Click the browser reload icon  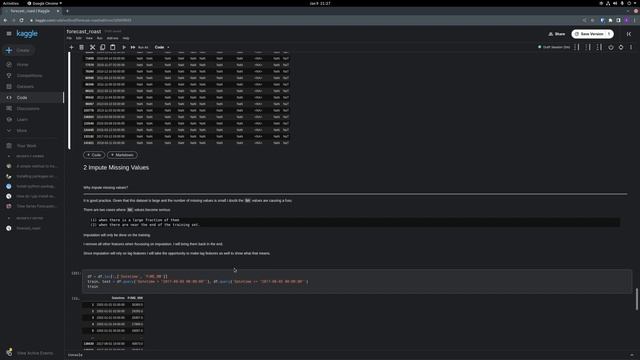(x=21, y=20)
